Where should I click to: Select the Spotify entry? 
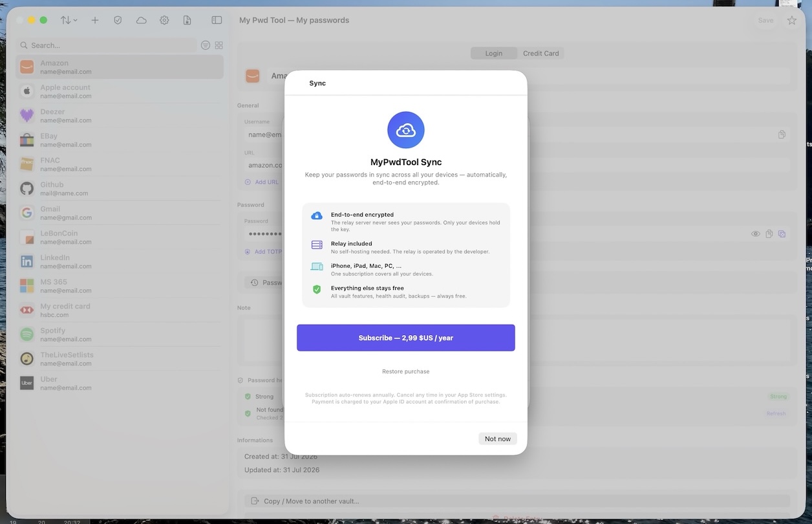coord(120,334)
